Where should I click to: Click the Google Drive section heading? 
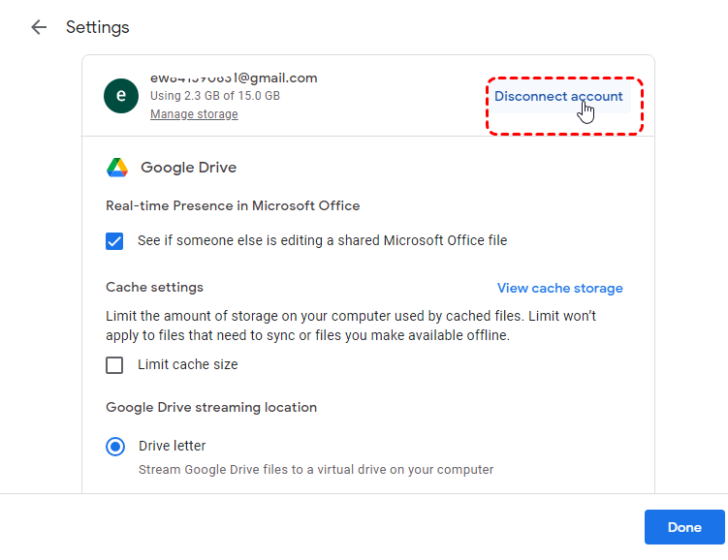(188, 168)
